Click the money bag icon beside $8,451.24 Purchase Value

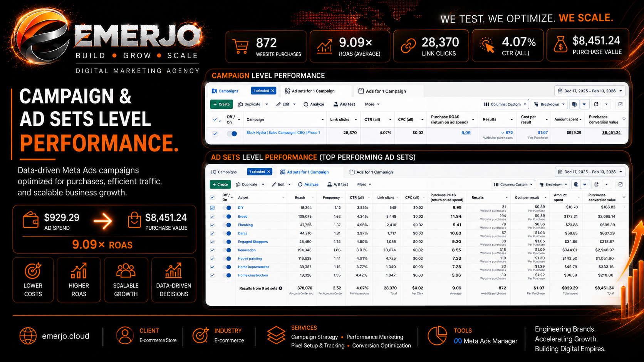point(560,44)
